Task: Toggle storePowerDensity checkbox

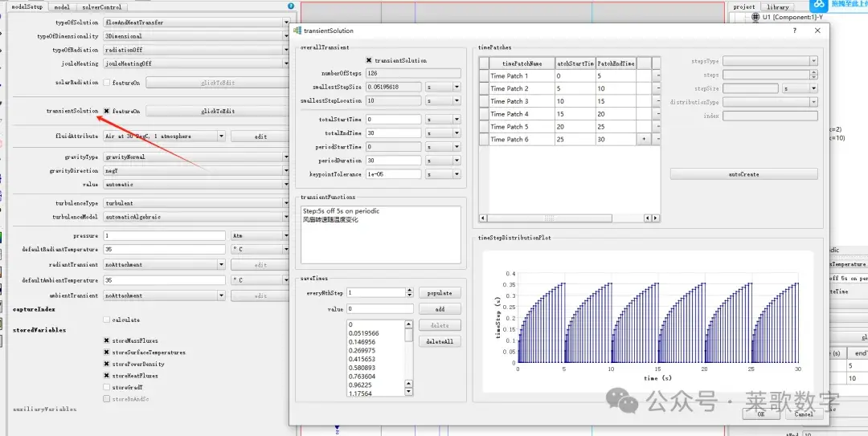Action: pyautogui.click(x=106, y=364)
